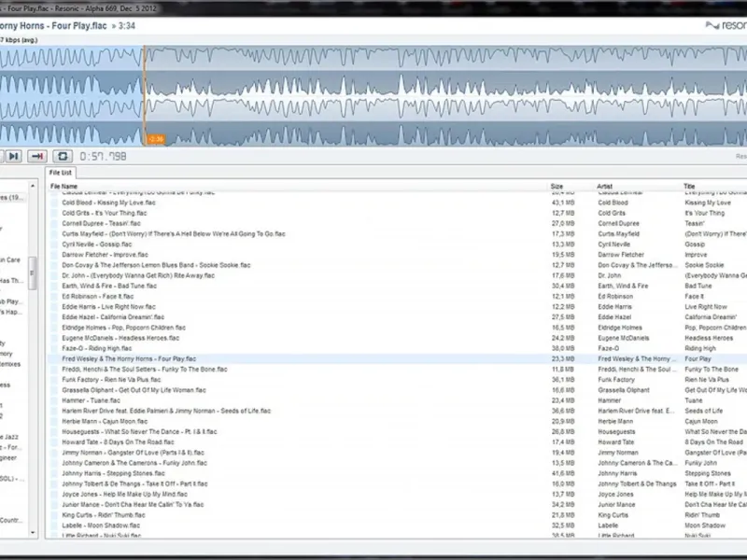
Task: Click Cajun Moon in the Title column
Action: [701, 422]
